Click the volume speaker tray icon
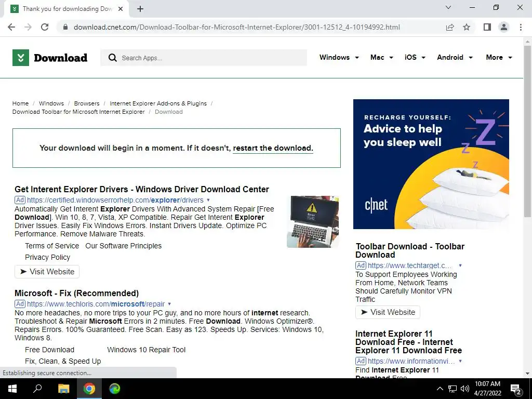Screen dimensions: 532x399 [x=465, y=389]
